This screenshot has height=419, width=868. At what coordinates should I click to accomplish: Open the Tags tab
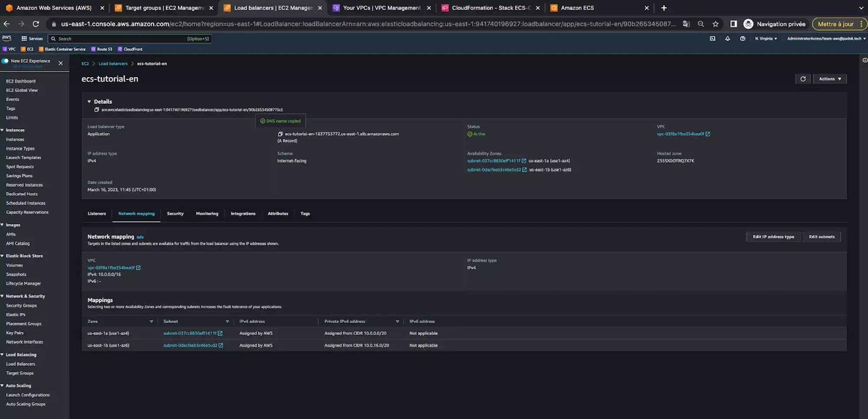click(305, 214)
